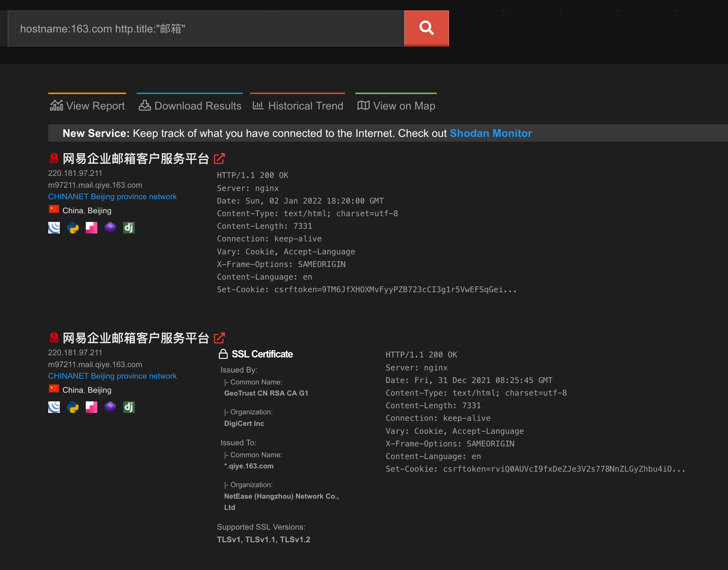Open the Download Results tab

point(190,106)
